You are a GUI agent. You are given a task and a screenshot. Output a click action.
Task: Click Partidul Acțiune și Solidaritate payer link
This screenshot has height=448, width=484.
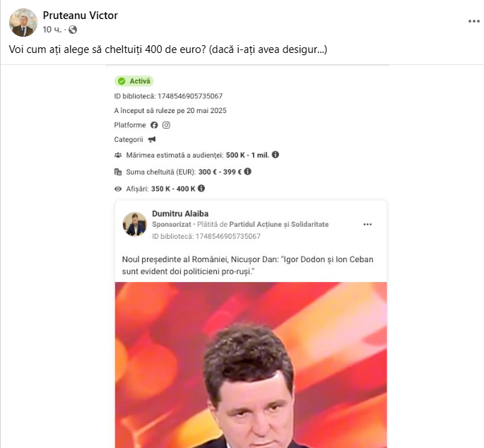click(278, 225)
